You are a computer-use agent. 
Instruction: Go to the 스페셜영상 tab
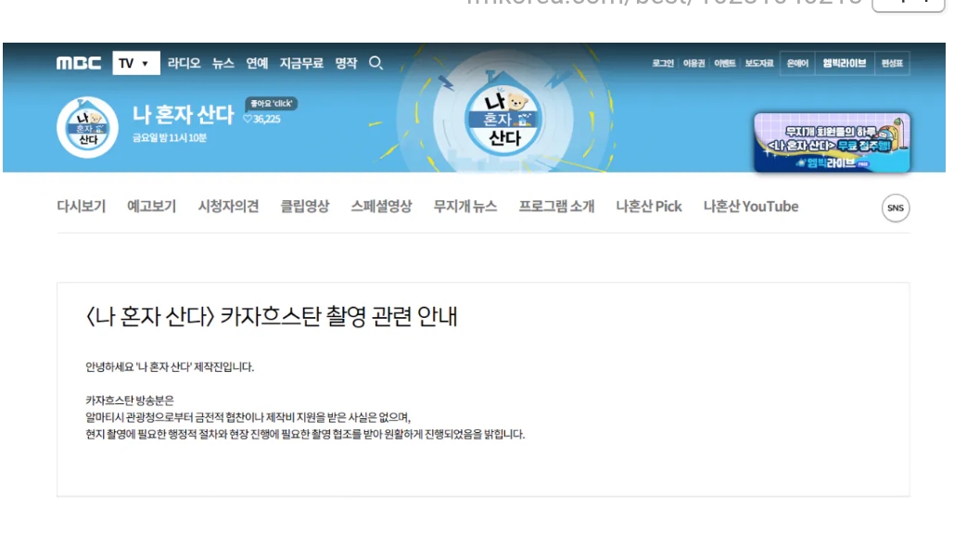coord(381,207)
